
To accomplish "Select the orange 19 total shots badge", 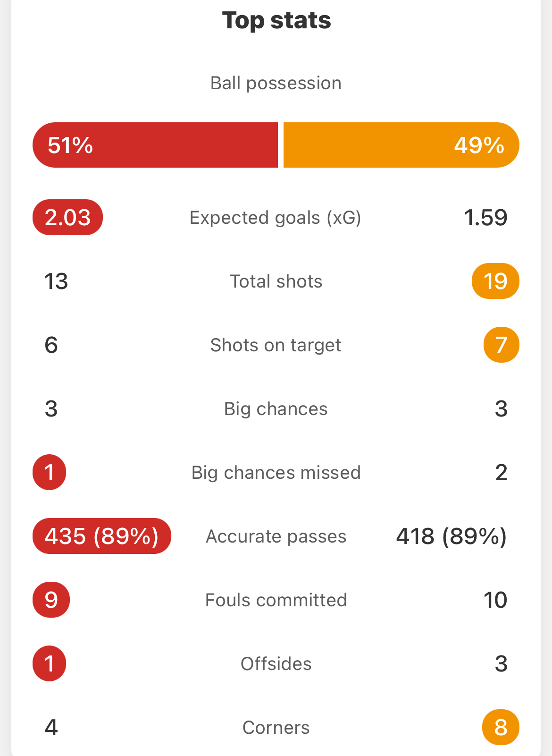I will tap(495, 281).
